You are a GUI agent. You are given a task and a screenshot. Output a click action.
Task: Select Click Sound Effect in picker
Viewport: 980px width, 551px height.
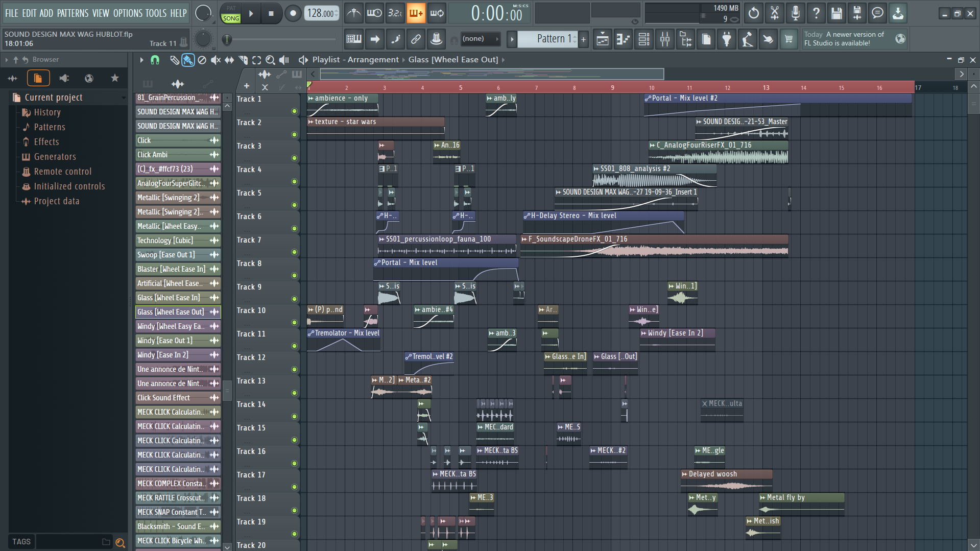point(178,398)
